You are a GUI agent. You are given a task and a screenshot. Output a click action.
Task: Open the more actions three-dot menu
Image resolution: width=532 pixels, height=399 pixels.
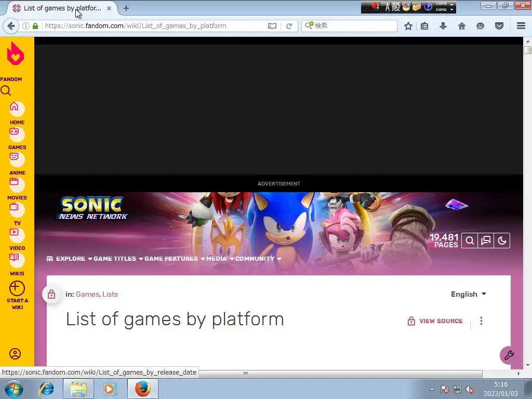481,321
